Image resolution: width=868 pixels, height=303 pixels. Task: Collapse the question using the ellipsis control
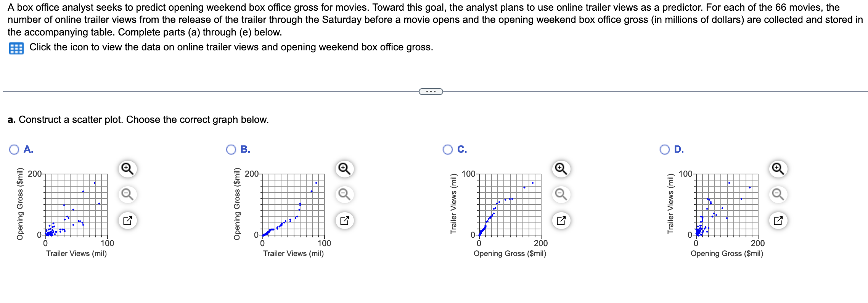point(431,91)
